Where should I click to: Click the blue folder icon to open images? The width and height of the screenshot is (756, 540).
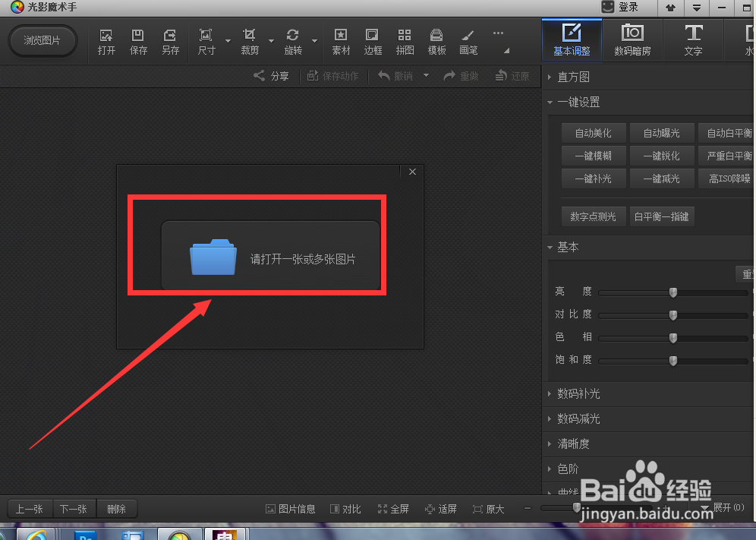coord(213,257)
